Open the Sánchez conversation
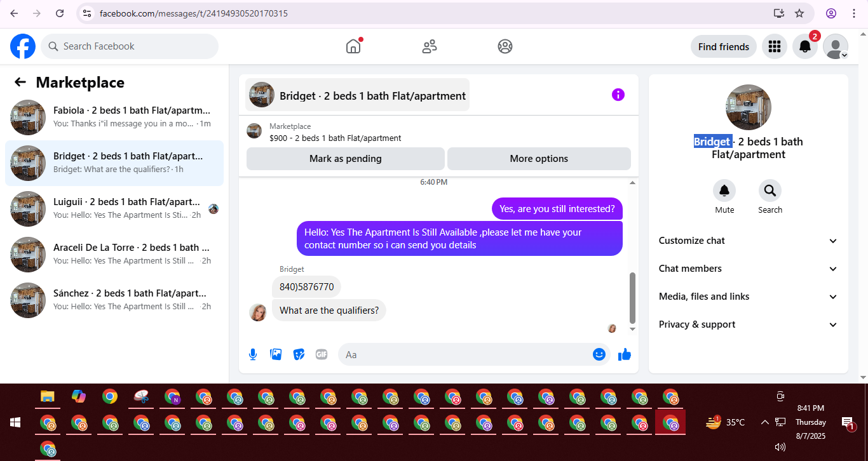Image resolution: width=868 pixels, height=461 pixels. tap(114, 300)
